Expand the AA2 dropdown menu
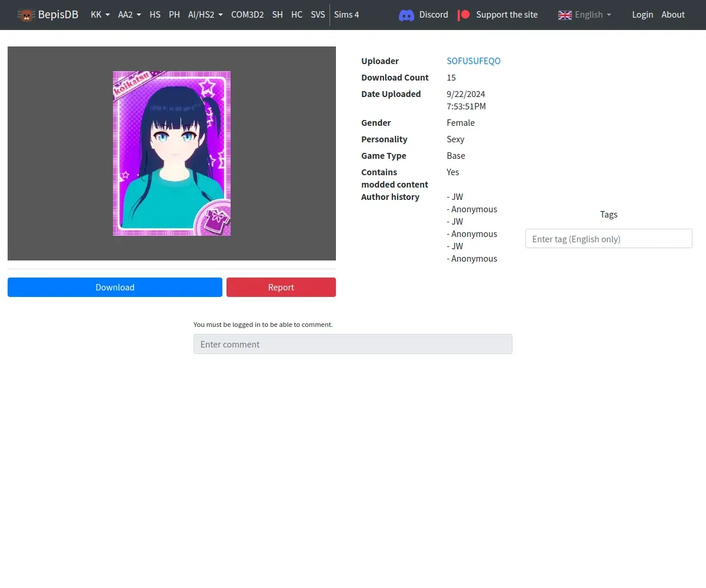This screenshot has height=588, width=706. [x=129, y=15]
